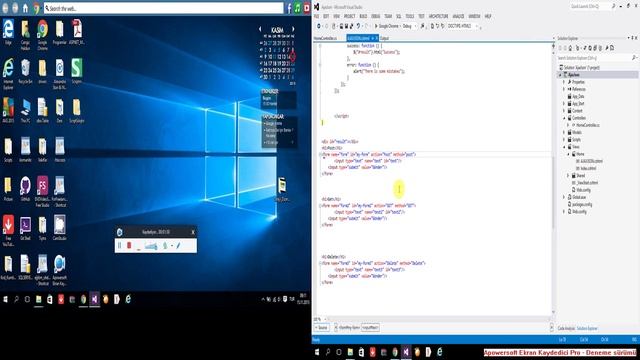Click the Source view button below editor
This screenshot has width=640, height=360.
[x=322, y=328]
